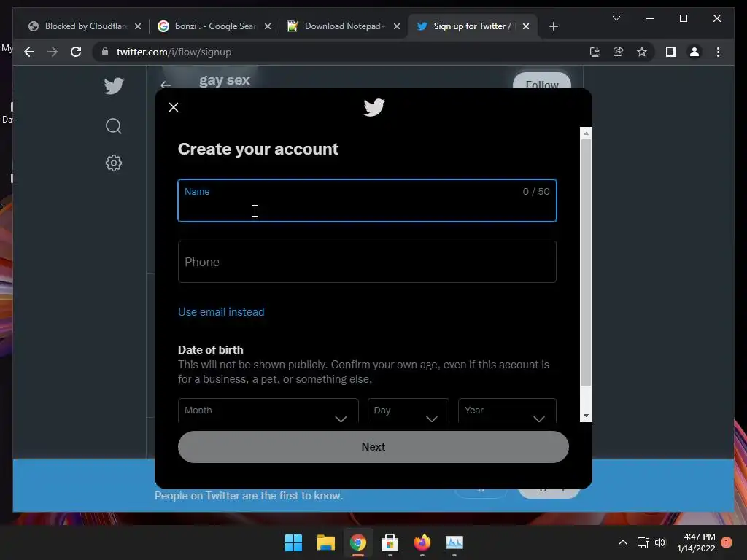This screenshot has height=560, width=747.
Task: Open the Year dropdown
Action: (508, 411)
